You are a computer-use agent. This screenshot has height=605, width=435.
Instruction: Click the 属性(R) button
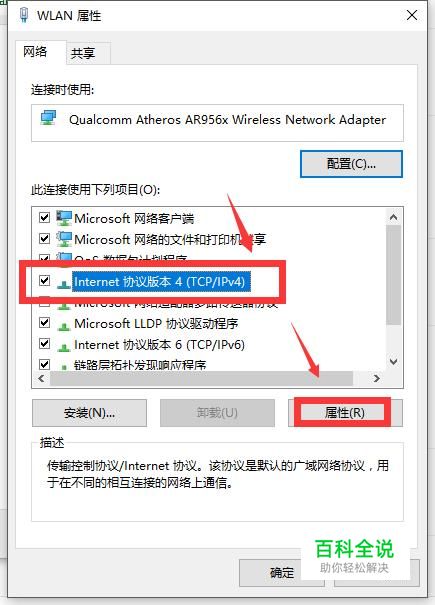point(345,413)
